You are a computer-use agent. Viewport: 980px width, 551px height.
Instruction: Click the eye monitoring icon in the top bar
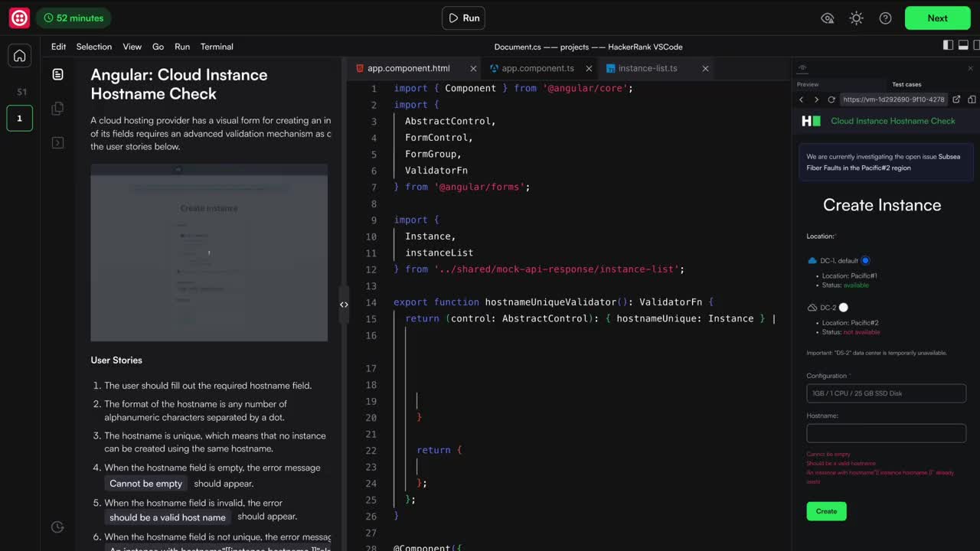tap(828, 18)
